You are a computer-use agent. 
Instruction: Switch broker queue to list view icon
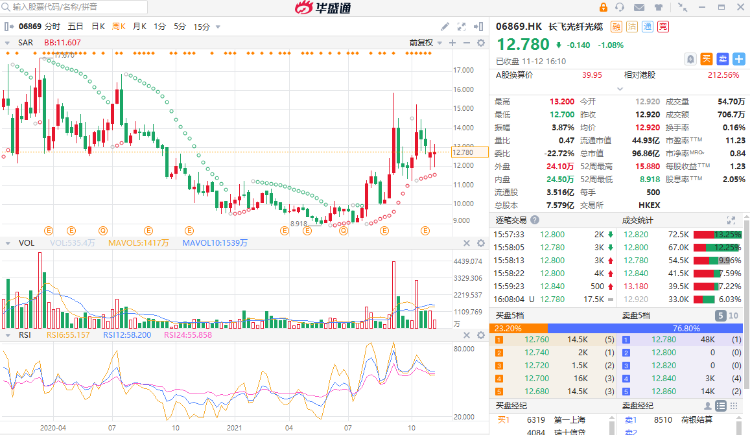(x=720, y=406)
